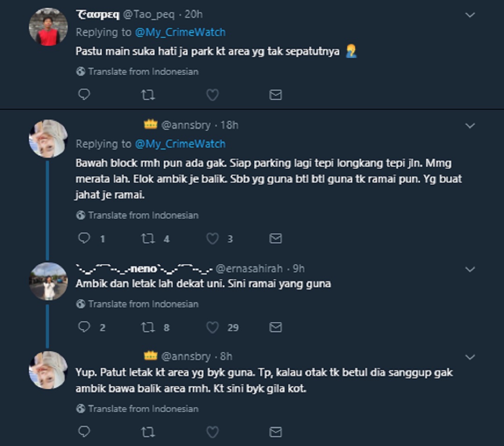
Task: Retweet the @Tao_peq tweet
Action: click(148, 95)
